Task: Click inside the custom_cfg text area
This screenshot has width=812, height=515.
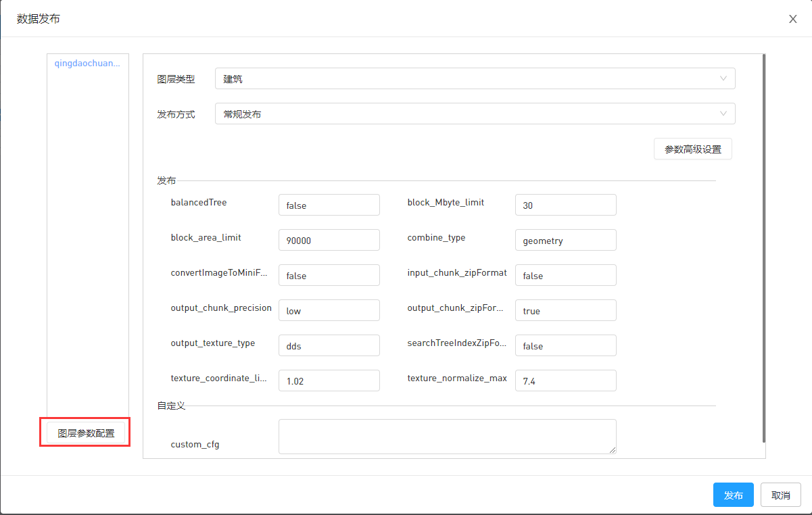Action: coord(447,436)
